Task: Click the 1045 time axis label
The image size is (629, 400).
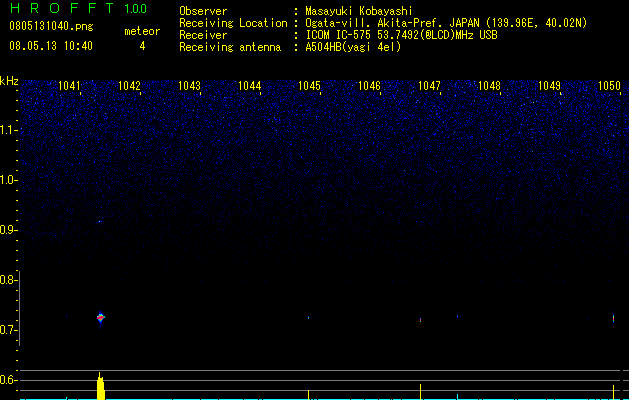Action: (x=309, y=86)
